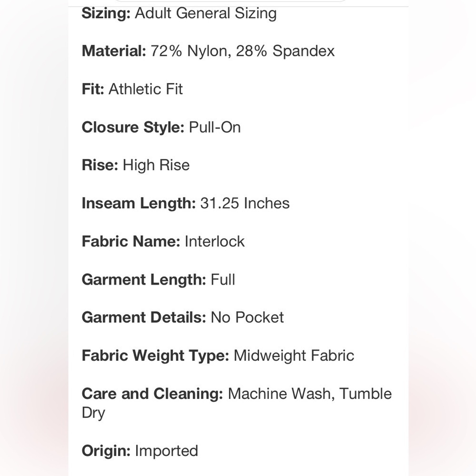Image resolution: width=476 pixels, height=476 pixels.
Task: Click the Garment Details label
Action: (x=144, y=317)
